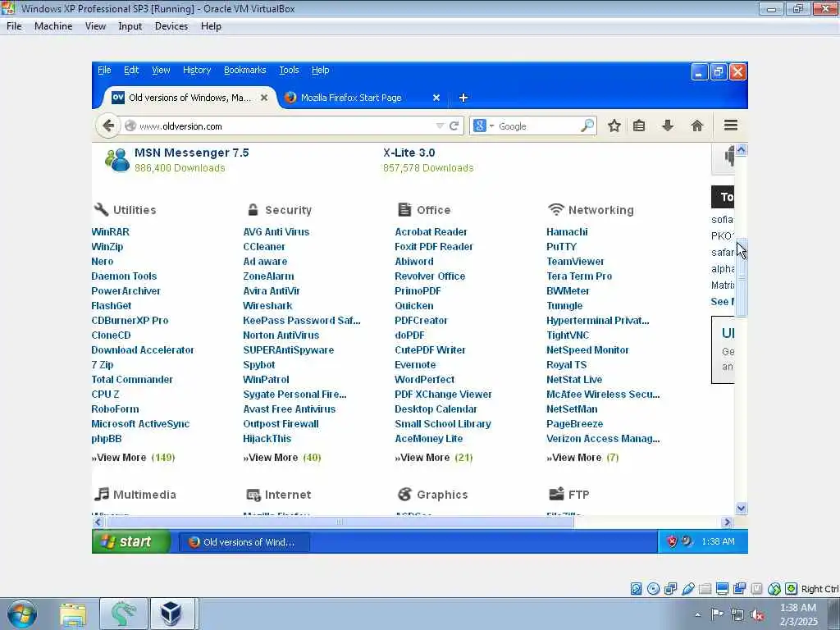Open Windows Explorer from the host taskbar
840x630 pixels.
pos(73,614)
